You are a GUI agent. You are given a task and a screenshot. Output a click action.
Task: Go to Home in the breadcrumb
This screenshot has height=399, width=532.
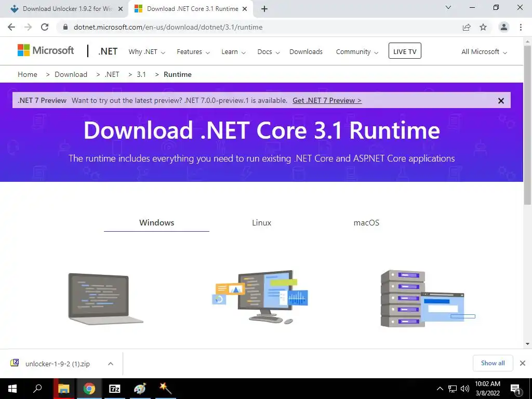[28, 74]
